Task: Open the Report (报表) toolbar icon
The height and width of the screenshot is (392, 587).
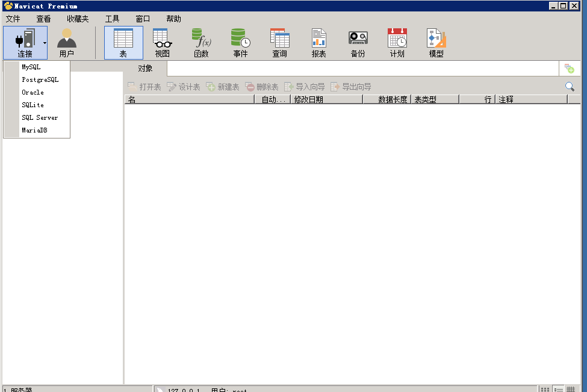Action: coord(319,43)
